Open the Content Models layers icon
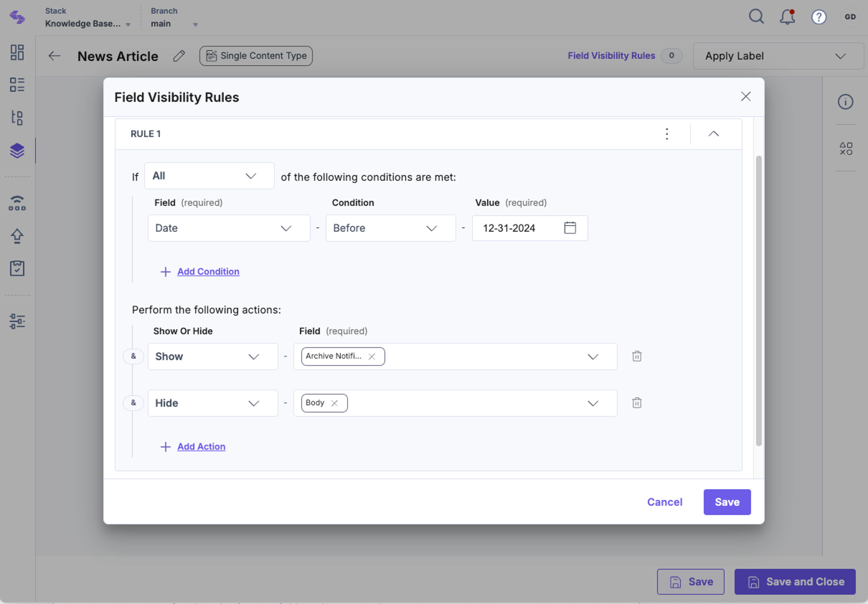 coord(17,151)
